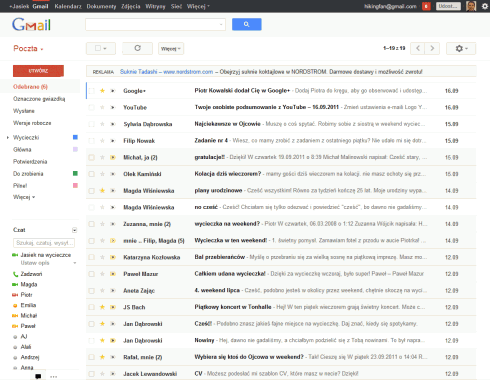Screen dimensions: 490x380
Task: Check the Sylwia Dąbrowska email checkbox
Action: pos(91,124)
